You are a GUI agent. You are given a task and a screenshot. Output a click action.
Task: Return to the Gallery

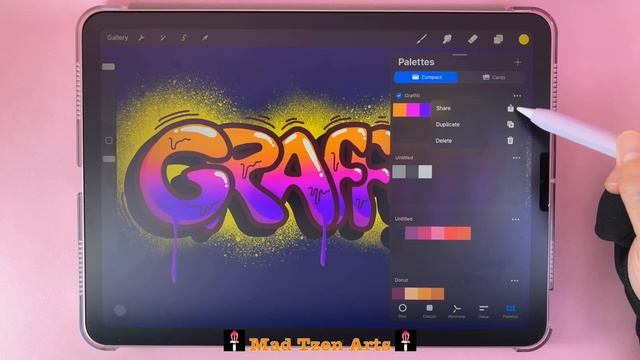[117, 38]
